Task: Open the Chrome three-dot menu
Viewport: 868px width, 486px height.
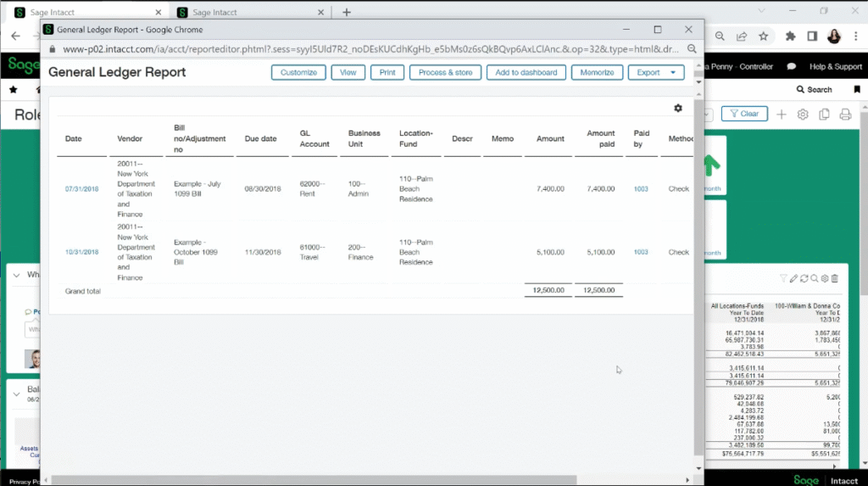Action: [856, 36]
